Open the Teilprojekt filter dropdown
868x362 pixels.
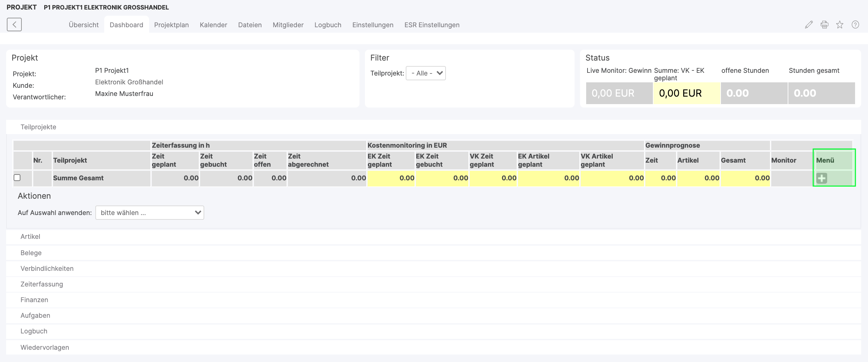425,73
